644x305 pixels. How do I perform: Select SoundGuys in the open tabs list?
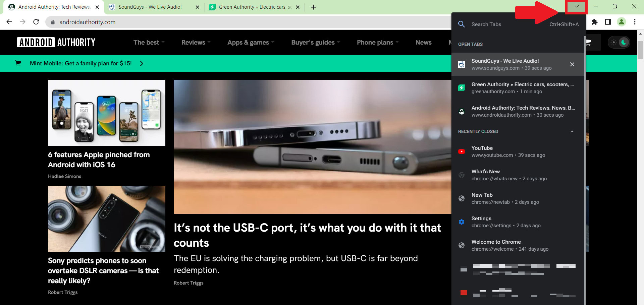518,64
